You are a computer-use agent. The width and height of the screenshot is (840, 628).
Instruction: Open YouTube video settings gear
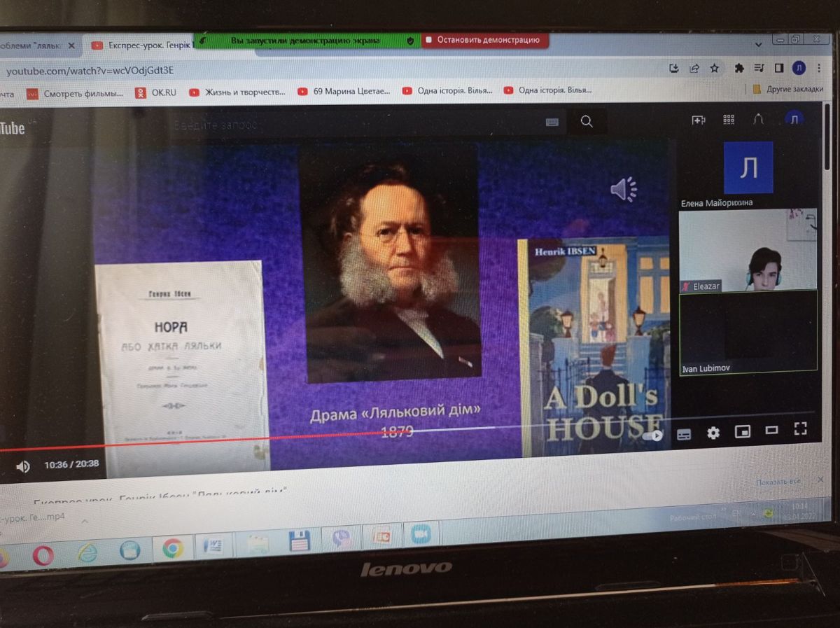713,433
